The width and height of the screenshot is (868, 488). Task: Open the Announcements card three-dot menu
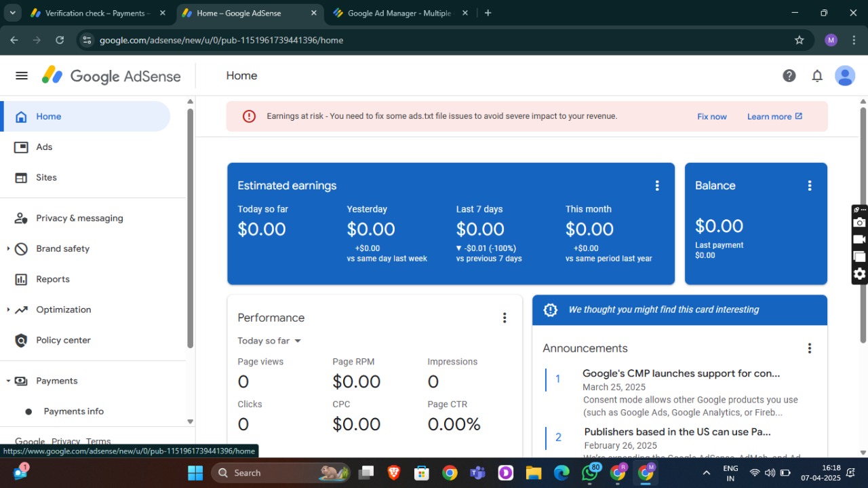809,348
